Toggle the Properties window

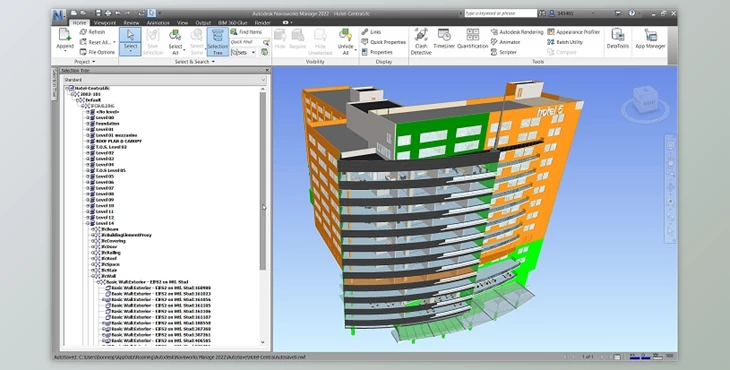[x=377, y=52]
